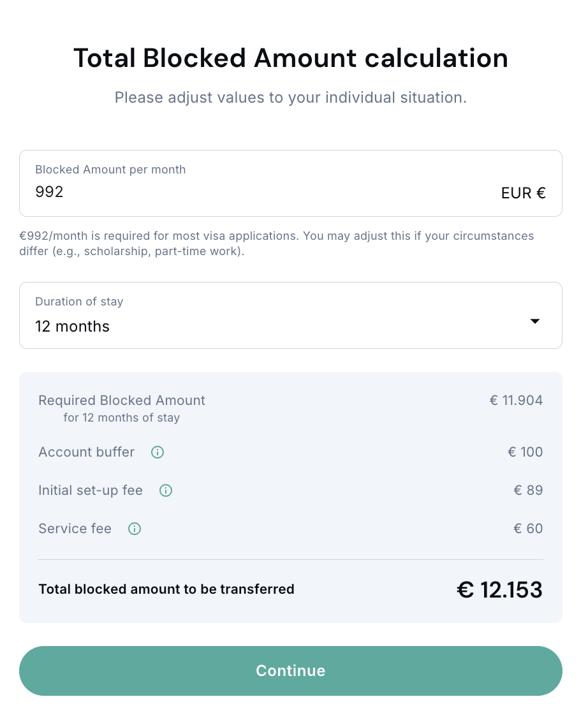Image resolution: width=588 pixels, height=713 pixels.
Task: Focus the Blocked Amount per month field
Action: pos(255,191)
